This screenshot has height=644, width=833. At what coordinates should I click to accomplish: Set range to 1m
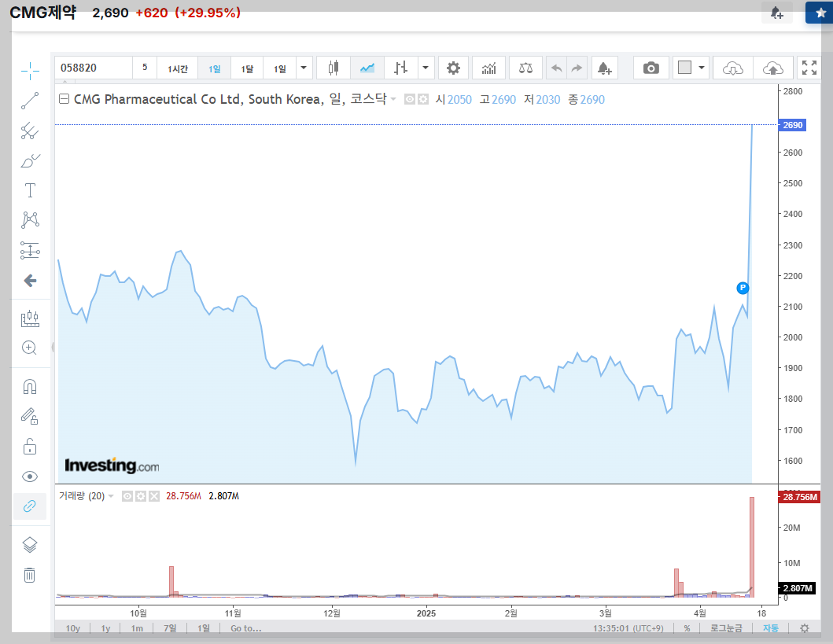tap(137, 628)
